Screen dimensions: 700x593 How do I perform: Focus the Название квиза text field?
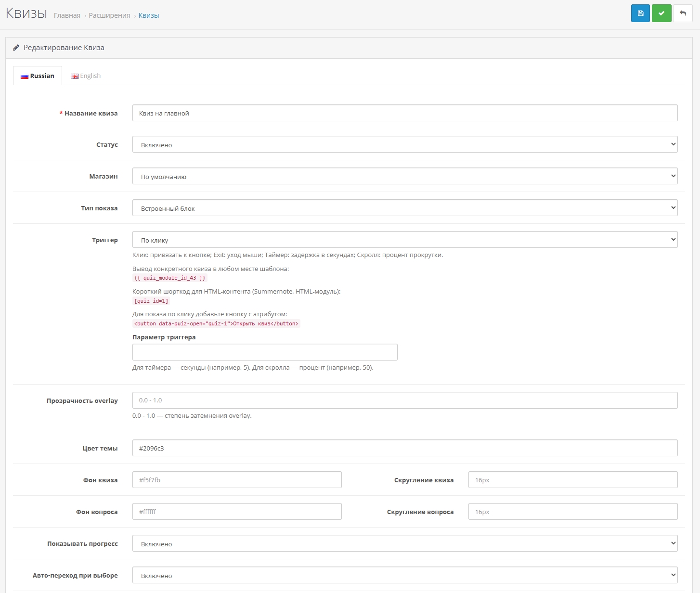click(404, 113)
